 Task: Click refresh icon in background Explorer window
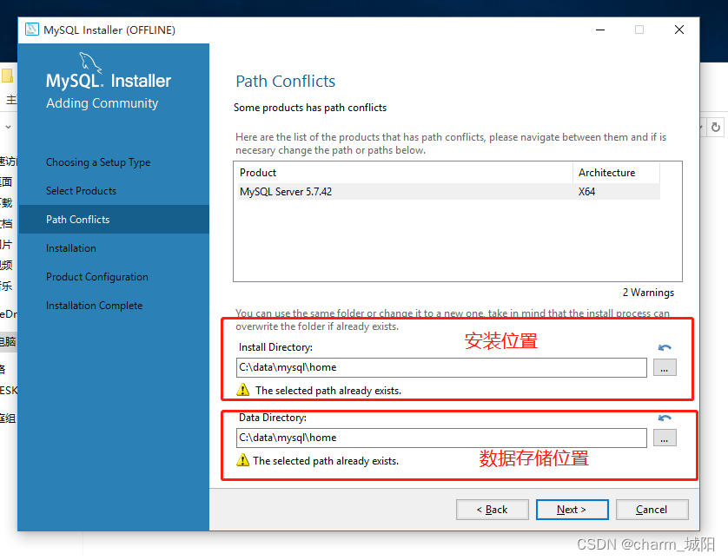(717, 126)
